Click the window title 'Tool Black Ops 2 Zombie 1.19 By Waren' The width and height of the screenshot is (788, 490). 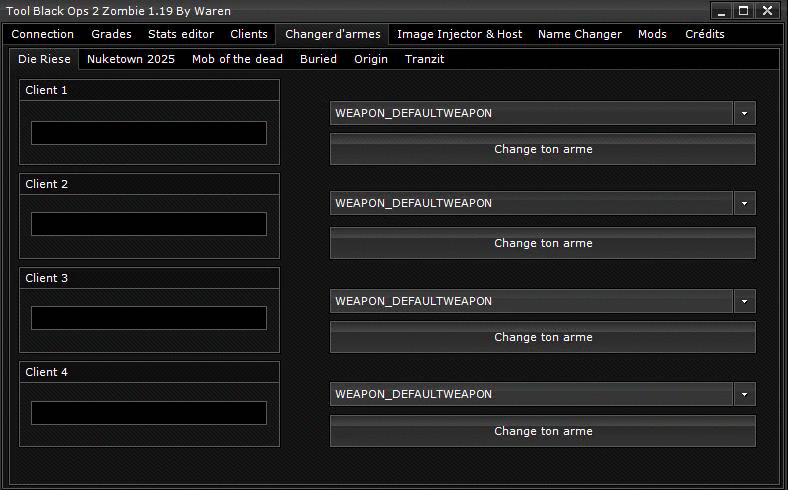point(119,11)
